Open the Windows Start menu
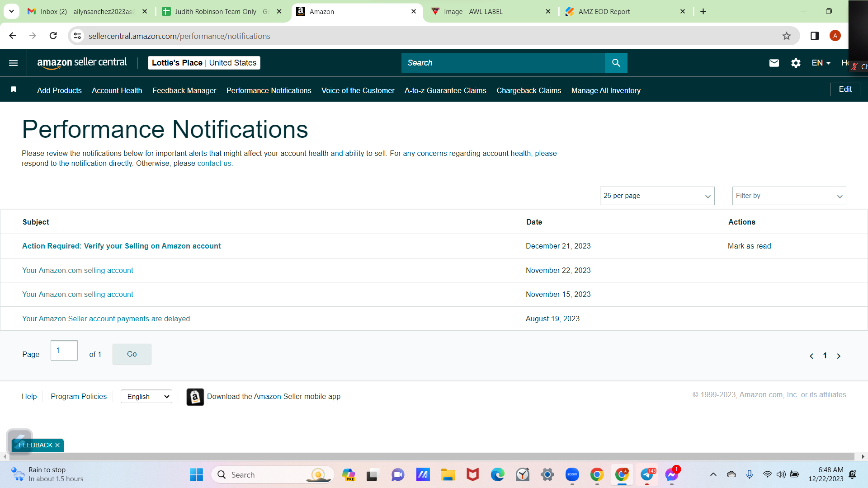Screen dimensions: 868x488 [x=196, y=474]
